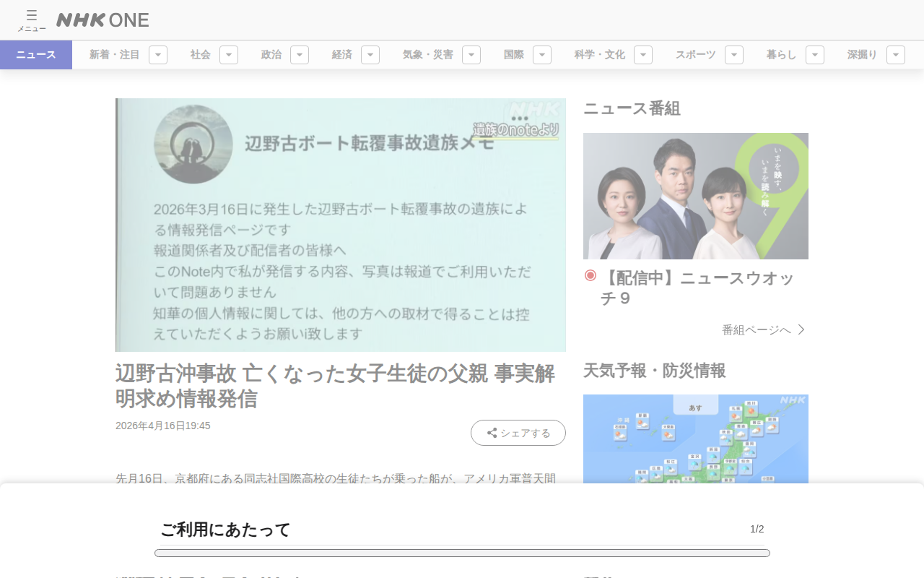This screenshot has width=924, height=578.
Task: Select the ニュース tab
Action: click(36, 55)
